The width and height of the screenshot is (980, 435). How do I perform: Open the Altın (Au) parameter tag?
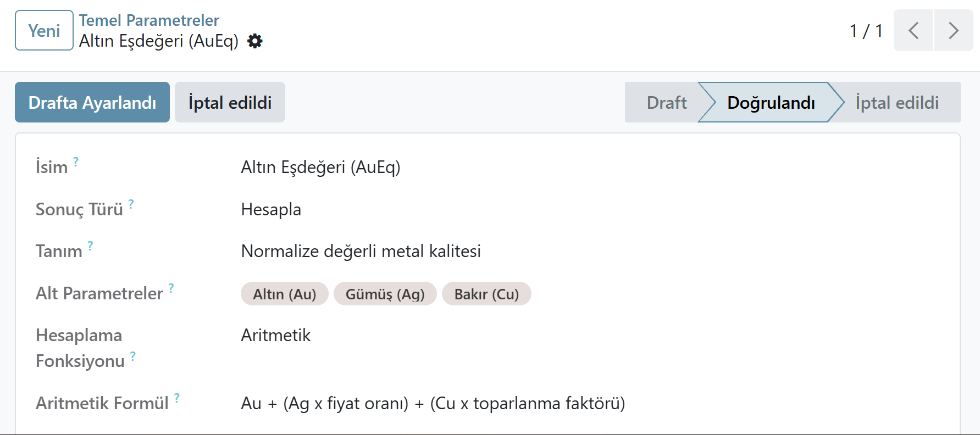tap(285, 294)
